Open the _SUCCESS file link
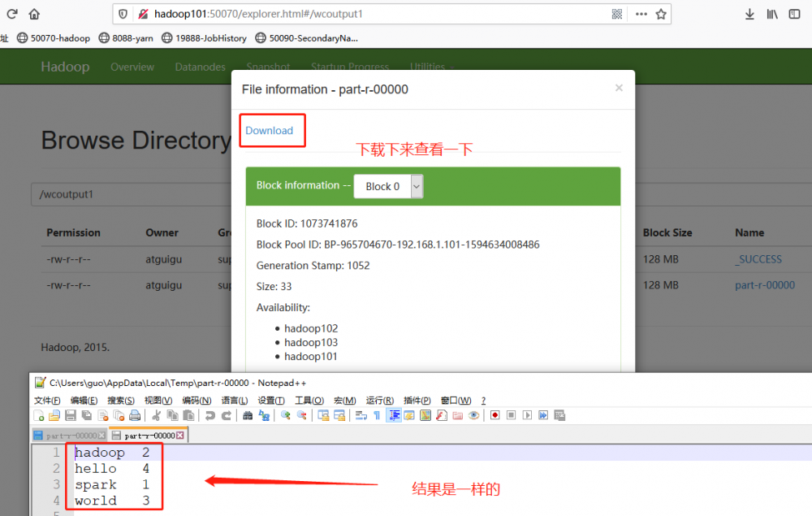 758,258
